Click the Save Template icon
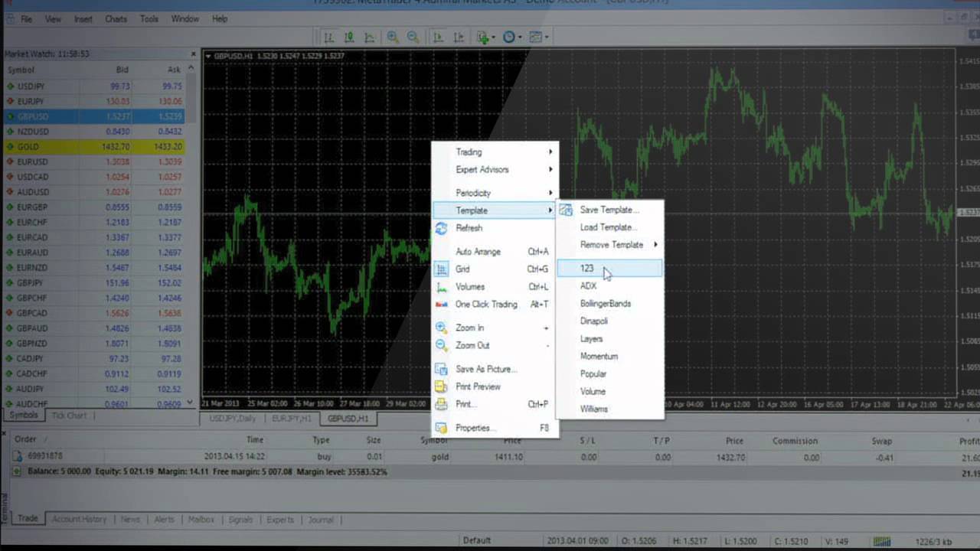Screen dimensions: 980x551 [x=566, y=210]
